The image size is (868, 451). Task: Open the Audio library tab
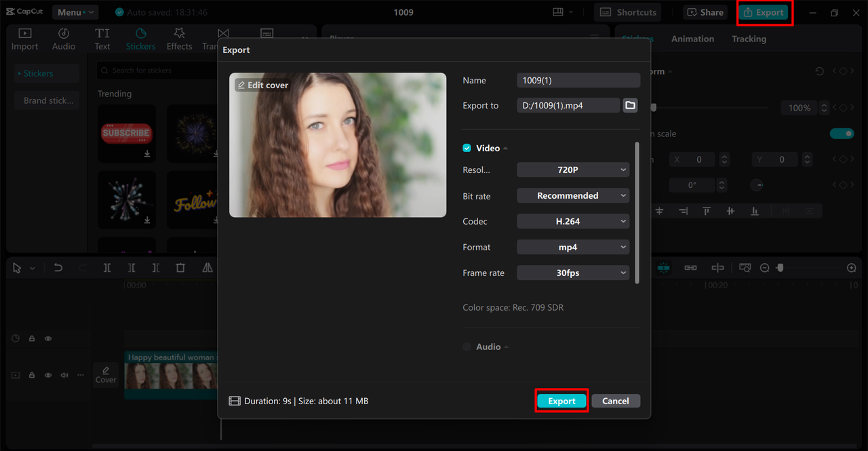tap(64, 39)
